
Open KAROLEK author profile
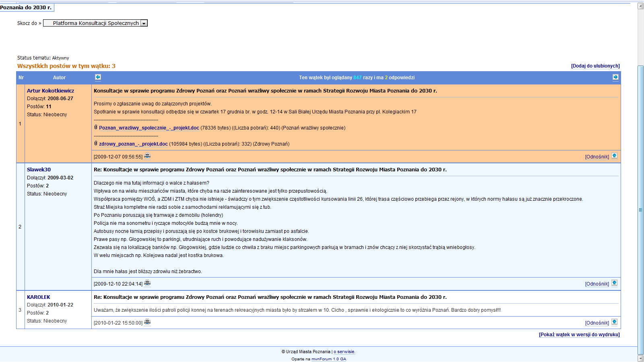pos(38,297)
